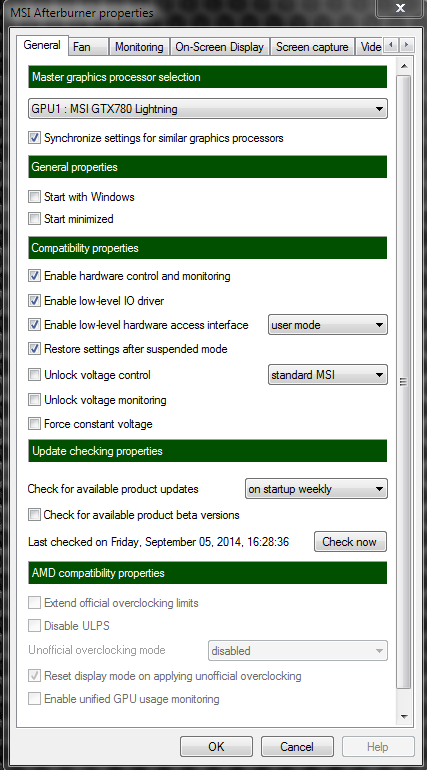
Task: Open the On-Screen Display tab
Action: pyautogui.click(x=219, y=47)
